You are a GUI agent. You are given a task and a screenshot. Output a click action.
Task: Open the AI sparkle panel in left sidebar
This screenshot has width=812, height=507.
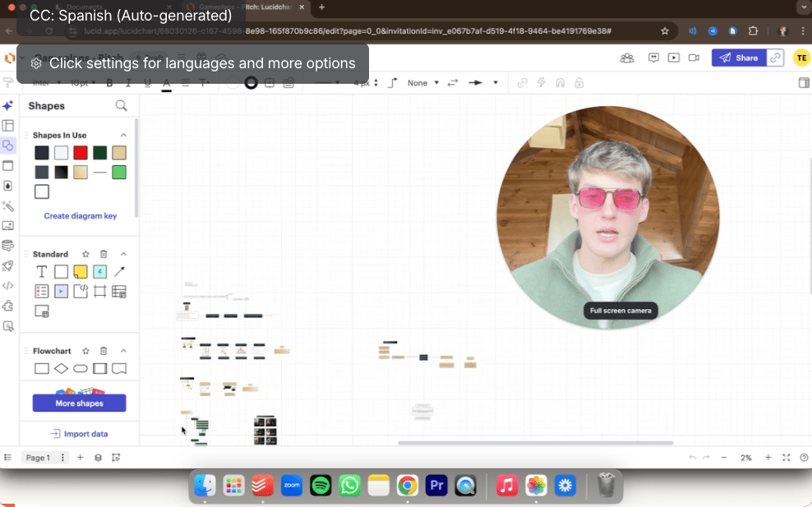7,106
